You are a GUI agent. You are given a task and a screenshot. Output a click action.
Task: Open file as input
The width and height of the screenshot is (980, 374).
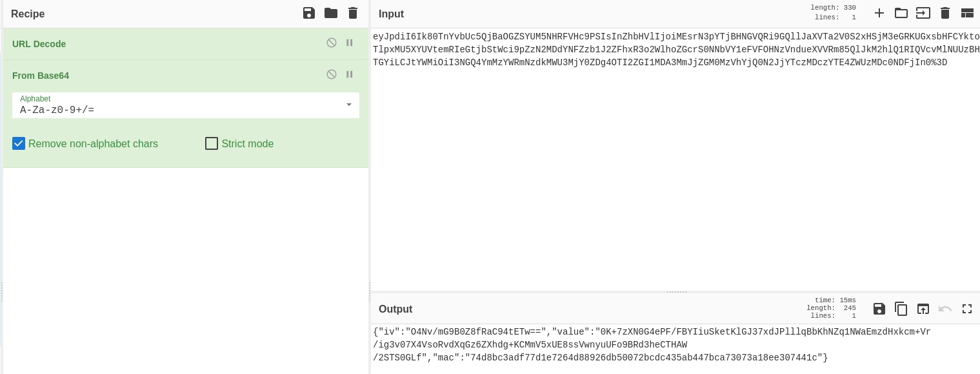pyautogui.click(x=923, y=13)
